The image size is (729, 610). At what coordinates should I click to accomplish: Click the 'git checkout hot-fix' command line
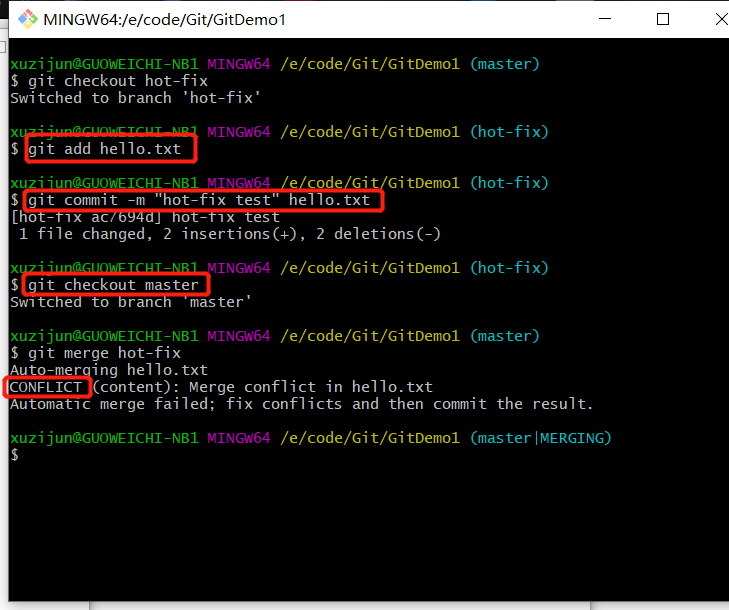pos(109,81)
